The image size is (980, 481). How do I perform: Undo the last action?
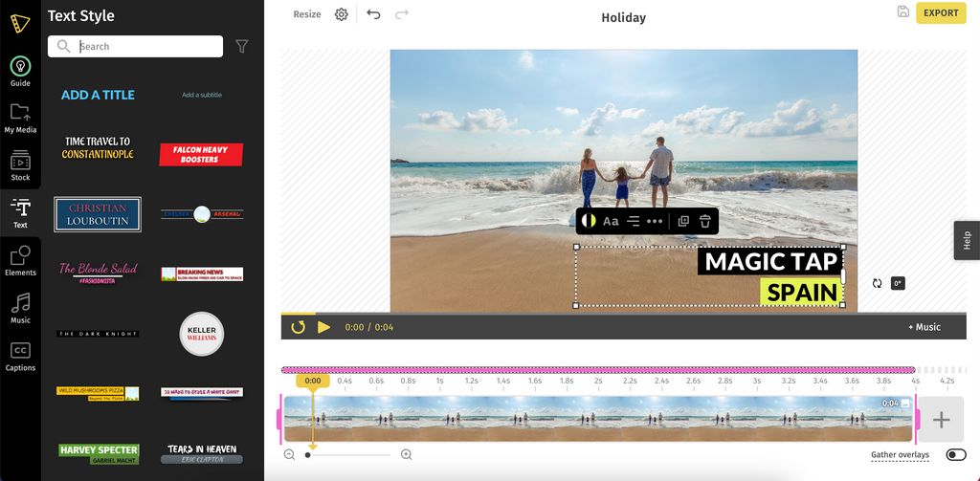coord(373,13)
